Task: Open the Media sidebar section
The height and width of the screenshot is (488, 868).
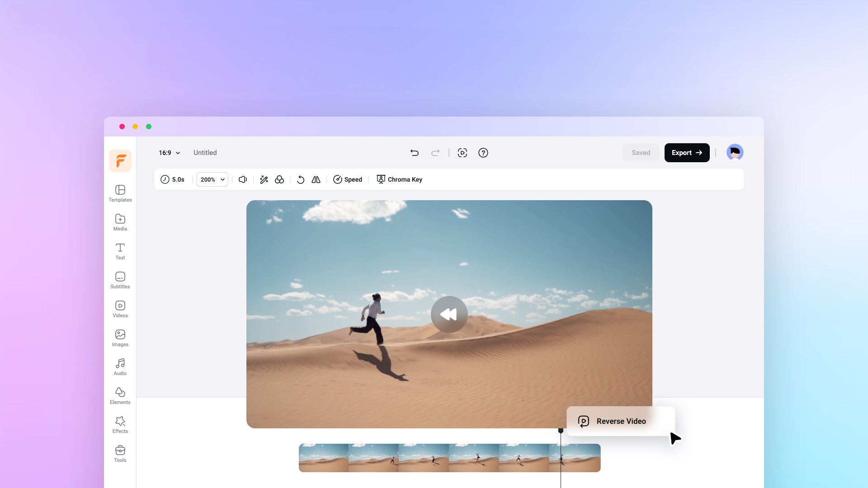Action: tap(120, 222)
